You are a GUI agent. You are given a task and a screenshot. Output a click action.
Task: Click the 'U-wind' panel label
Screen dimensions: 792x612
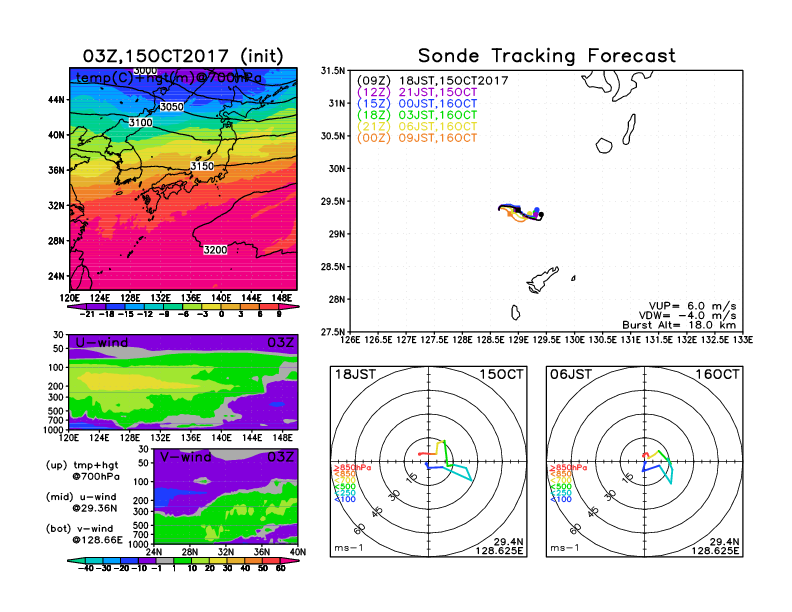102,342
